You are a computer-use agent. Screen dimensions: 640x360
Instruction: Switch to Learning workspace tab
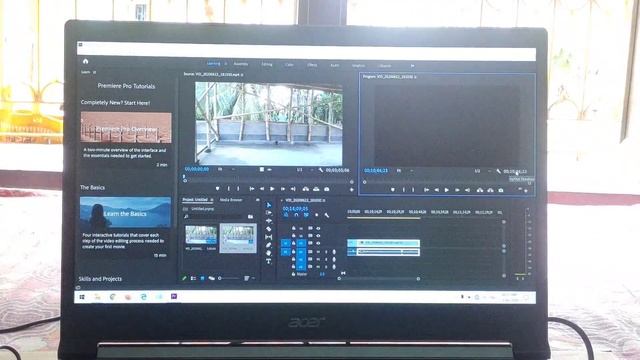pos(214,64)
